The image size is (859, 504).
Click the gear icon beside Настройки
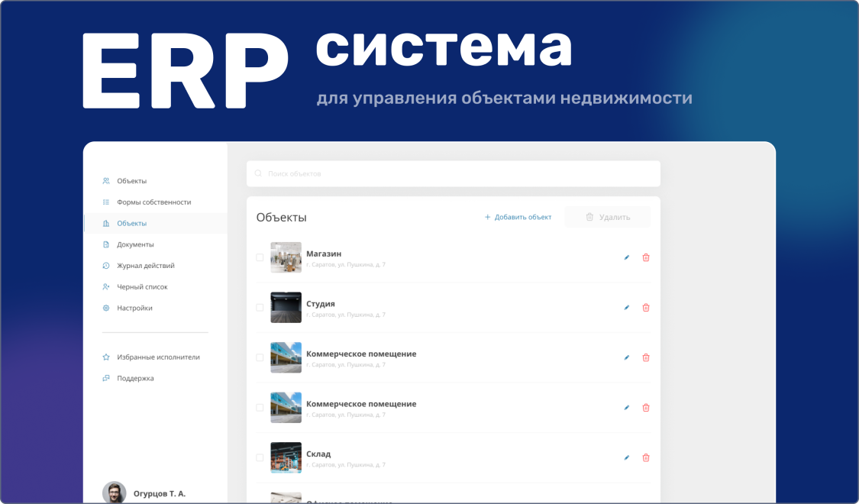pyautogui.click(x=105, y=308)
